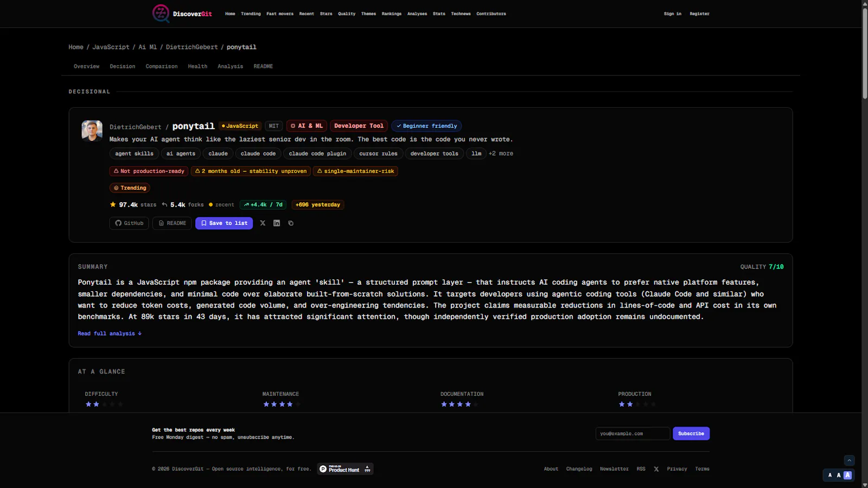The height and width of the screenshot is (488, 868).
Task: Click Save to list button
Action: 224,223
